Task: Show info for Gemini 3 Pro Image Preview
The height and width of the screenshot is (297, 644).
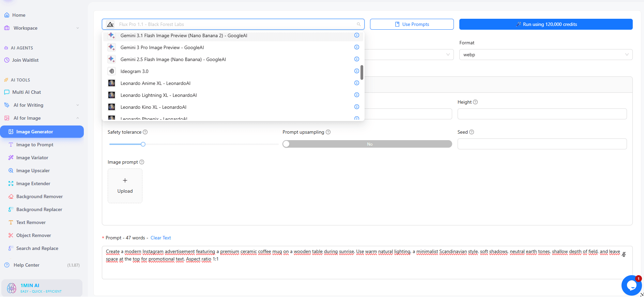Action: (x=357, y=47)
